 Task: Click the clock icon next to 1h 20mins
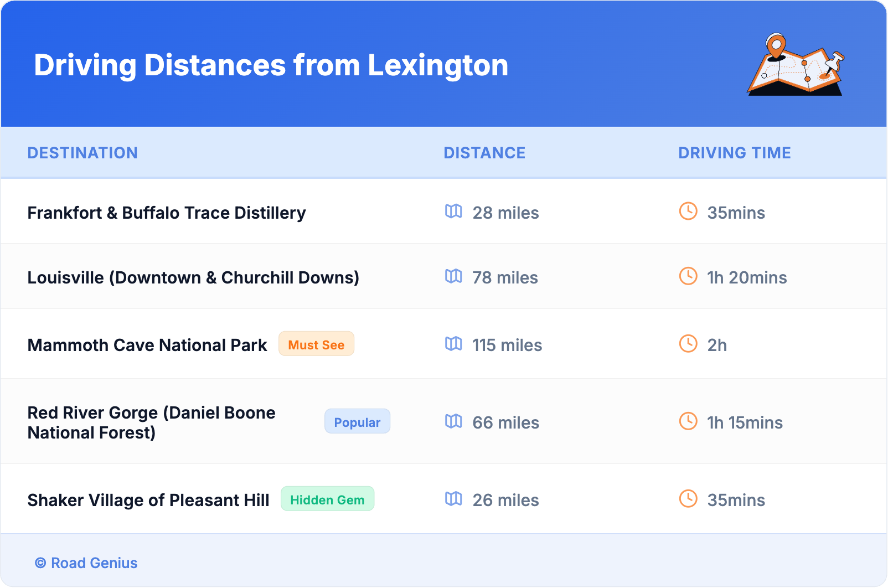click(x=688, y=276)
